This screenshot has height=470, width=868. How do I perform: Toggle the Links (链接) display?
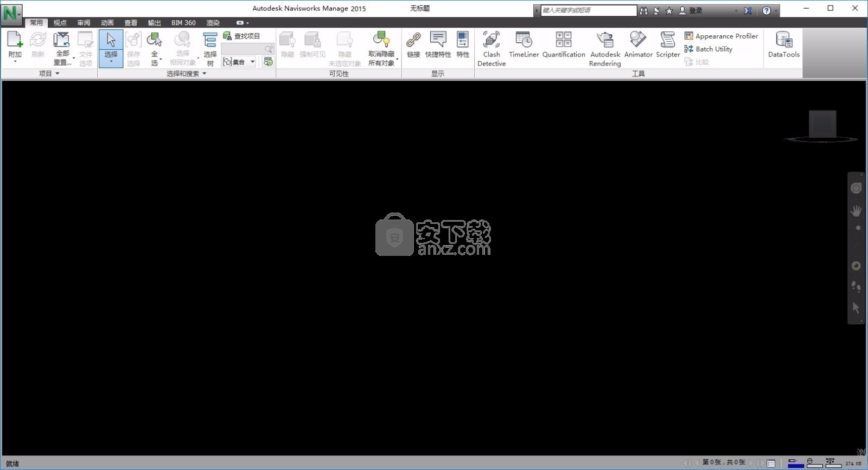(413, 44)
